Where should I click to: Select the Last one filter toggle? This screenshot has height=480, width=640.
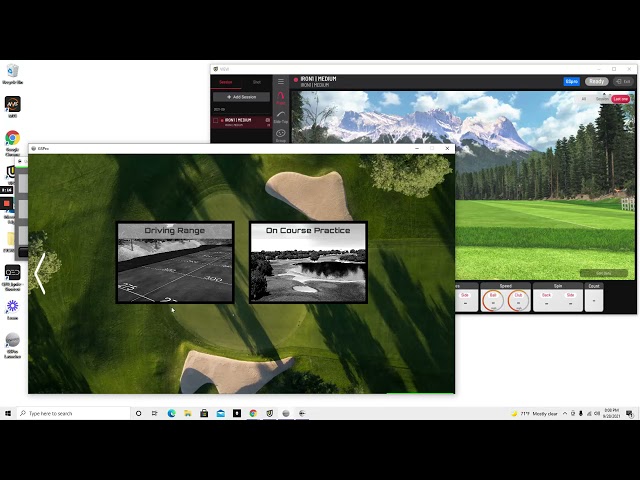(620, 99)
